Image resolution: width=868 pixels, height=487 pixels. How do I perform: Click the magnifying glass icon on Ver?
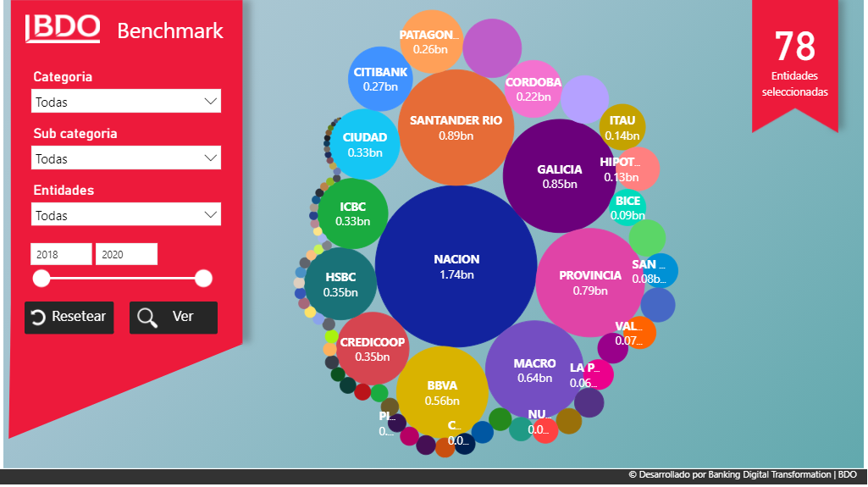[x=147, y=318]
